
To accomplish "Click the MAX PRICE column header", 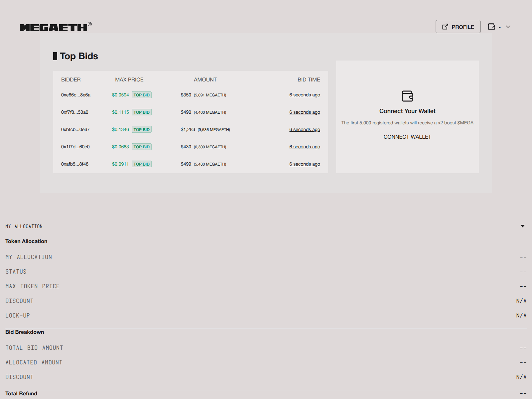I will 129,79.
